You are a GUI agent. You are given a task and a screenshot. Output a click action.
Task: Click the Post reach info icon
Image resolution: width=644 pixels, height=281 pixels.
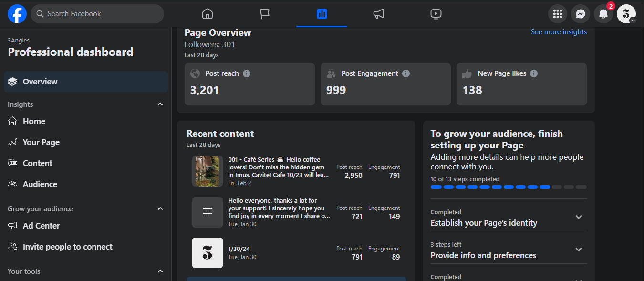coord(247,73)
